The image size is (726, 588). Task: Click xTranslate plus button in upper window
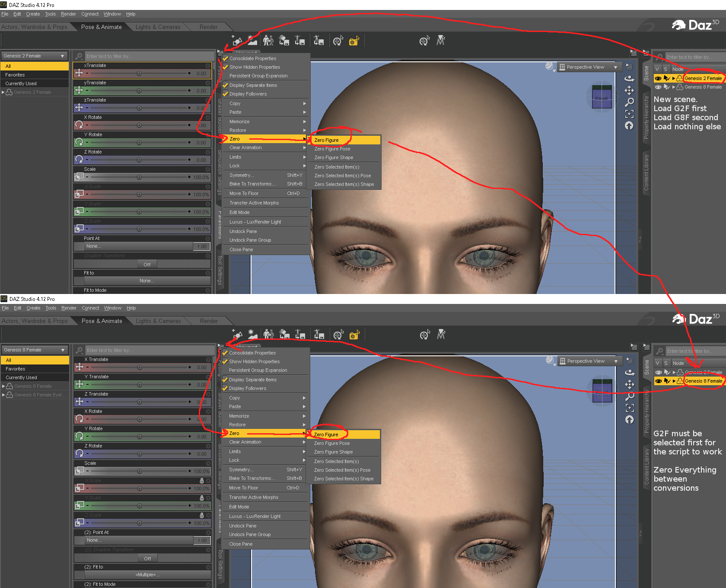click(x=189, y=73)
